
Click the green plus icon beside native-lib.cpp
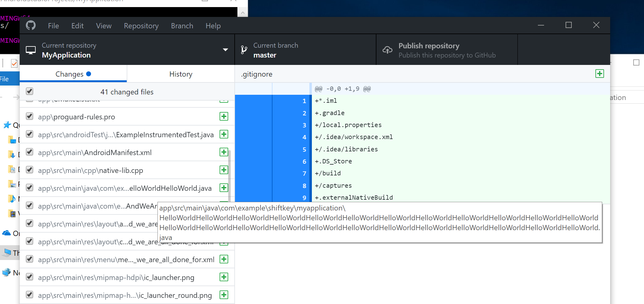[x=224, y=170]
